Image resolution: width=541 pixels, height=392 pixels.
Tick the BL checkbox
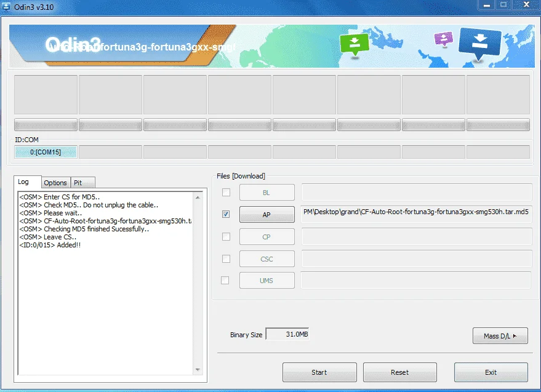click(x=226, y=192)
